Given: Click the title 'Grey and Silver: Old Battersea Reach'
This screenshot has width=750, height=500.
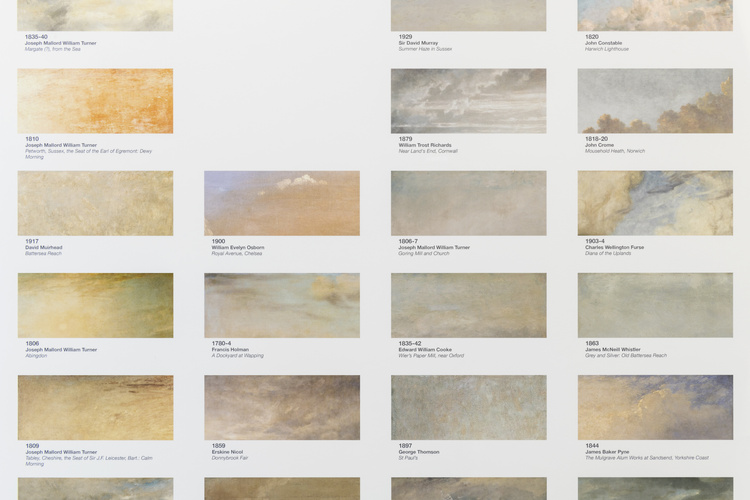Looking at the screenshot, I should (626, 356).
